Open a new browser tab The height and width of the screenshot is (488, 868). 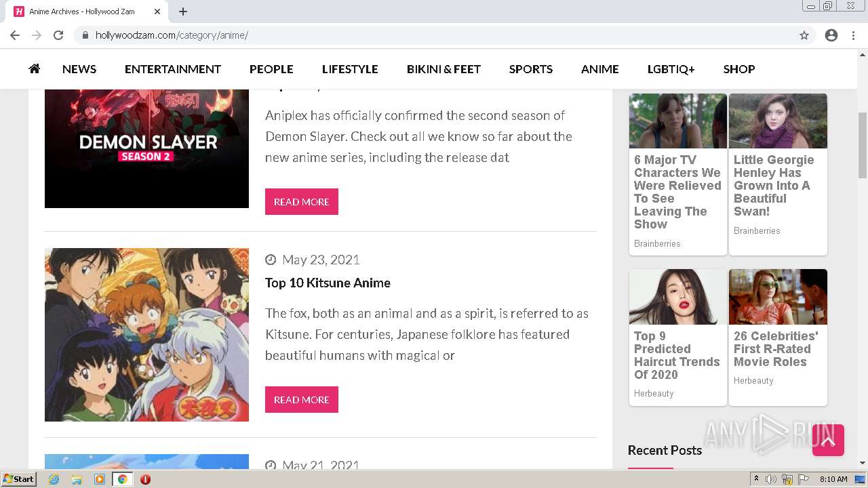tap(183, 12)
